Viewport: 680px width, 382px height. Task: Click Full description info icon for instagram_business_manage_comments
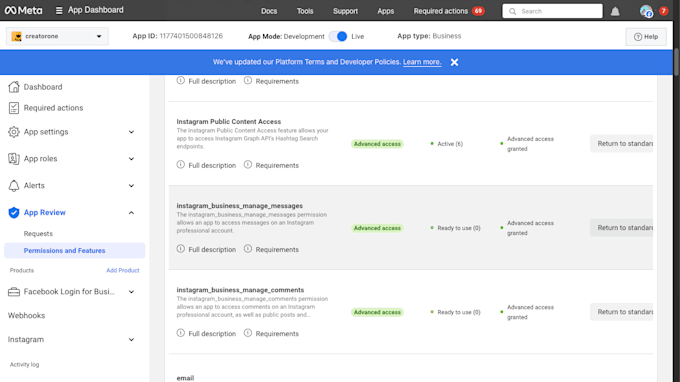181,333
